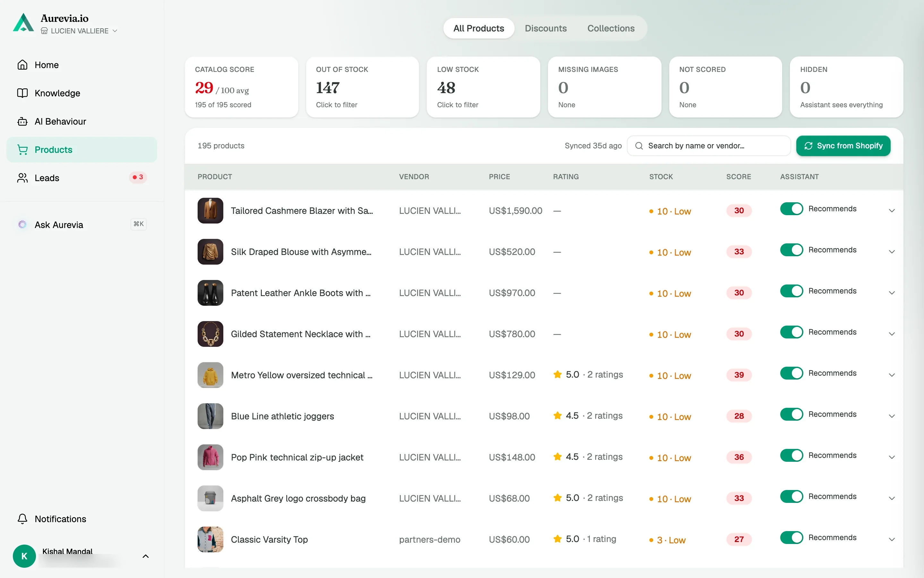Toggle assistant for Silk Draped Blouse
The width and height of the screenshot is (924, 578).
(791, 250)
